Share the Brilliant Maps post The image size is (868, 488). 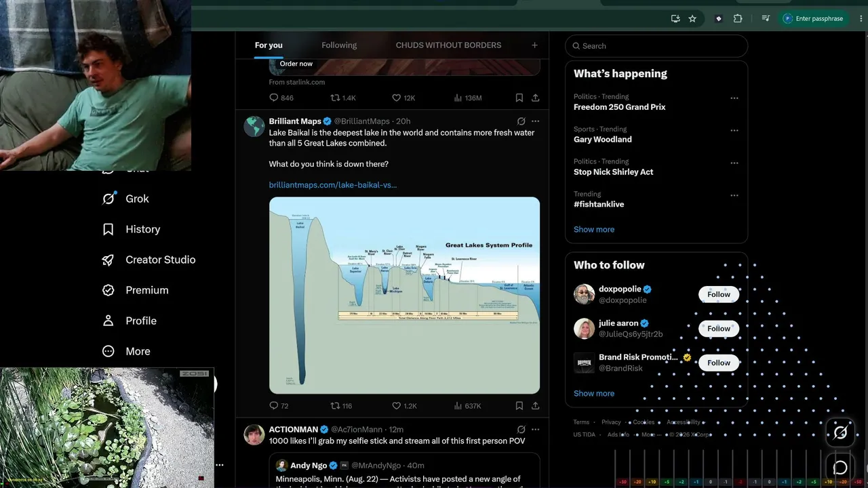536,406
